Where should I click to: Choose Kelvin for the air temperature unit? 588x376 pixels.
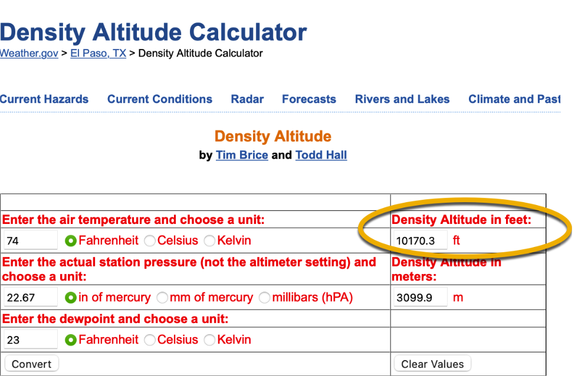209,240
